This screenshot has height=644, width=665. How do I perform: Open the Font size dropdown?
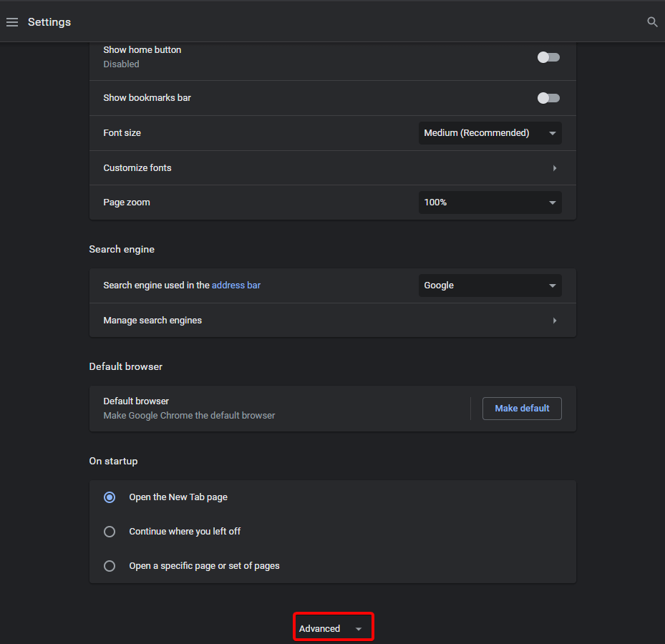[490, 133]
